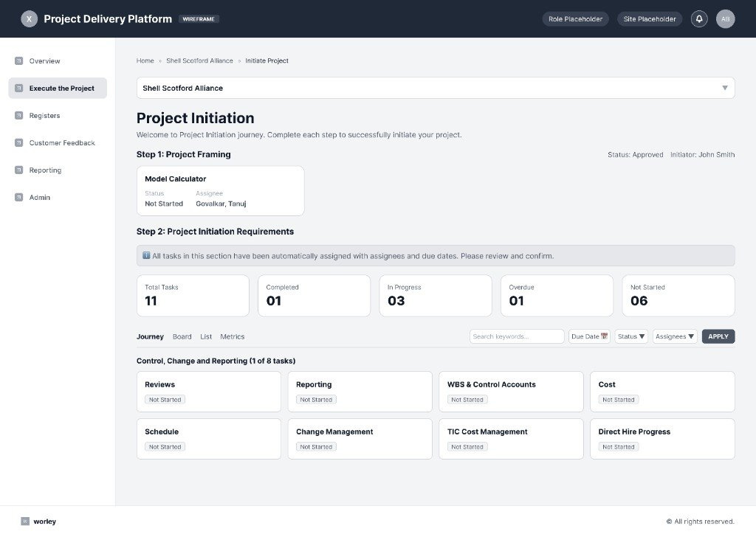
Task: Click the APPLY button
Action: [718, 336]
